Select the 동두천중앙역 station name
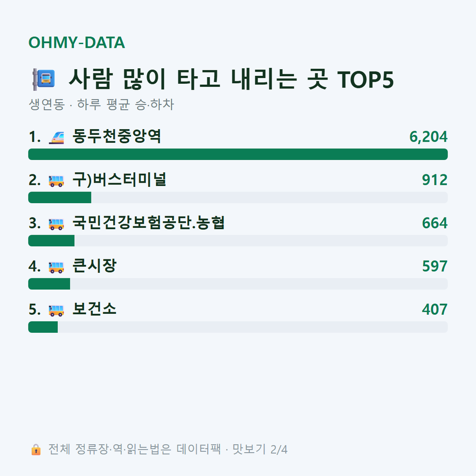This screenshot has width=476, height=476. [x=117, y=136]
